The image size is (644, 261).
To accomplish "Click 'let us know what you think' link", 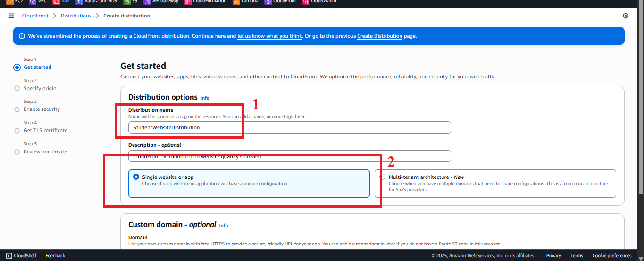I will [269, 36].
